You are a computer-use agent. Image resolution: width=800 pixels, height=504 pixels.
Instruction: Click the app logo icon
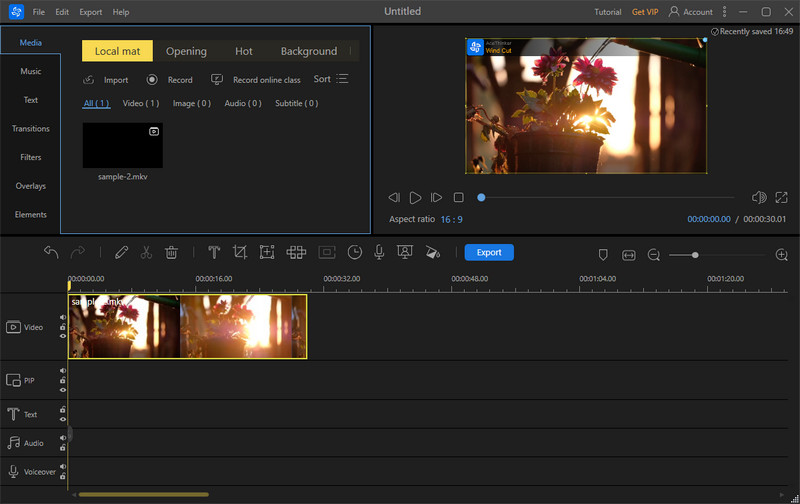[x=16, y=11]
